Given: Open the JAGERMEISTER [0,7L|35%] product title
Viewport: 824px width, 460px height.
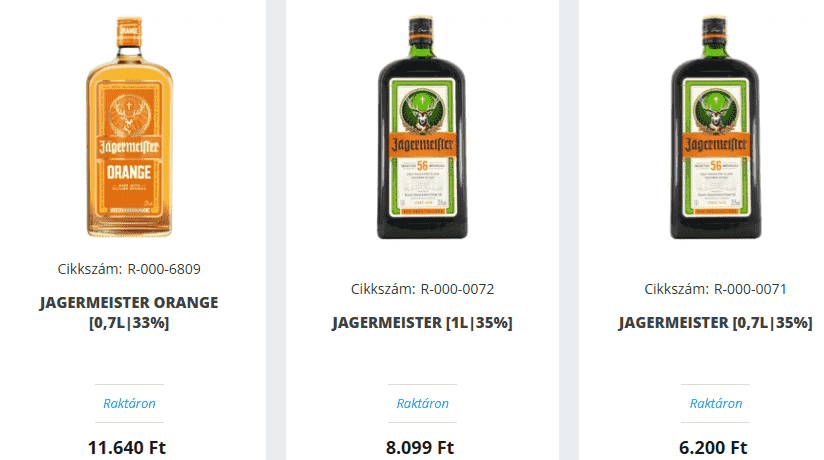Looking at the screenshot, I should click(715, 322).
